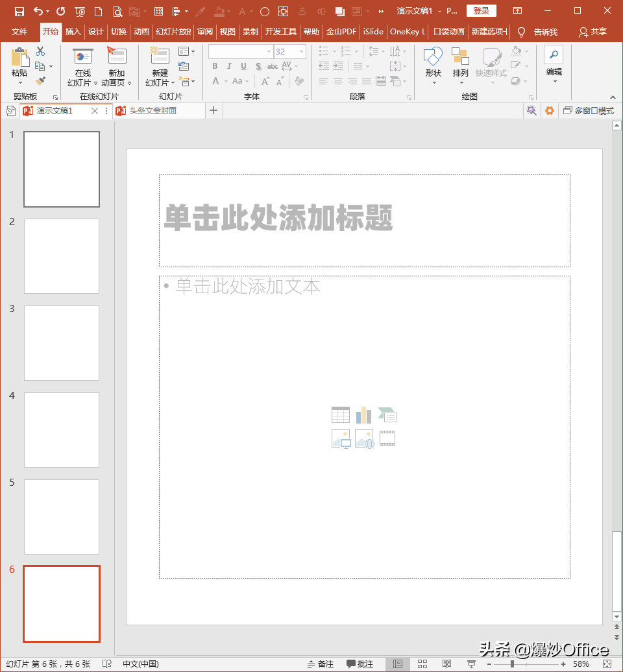Open the Comments pane from status bar
Image resolution: width=623 pixels, height=672 pixels.
[360, 664]
